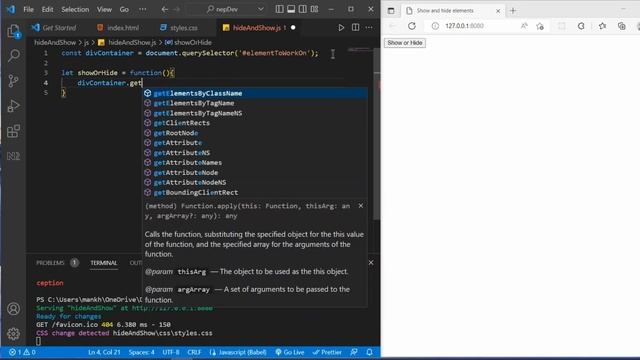The height and width of the screenshot is (360, 640).
Task: Close the bottom panel
Action: pos(371,263)
